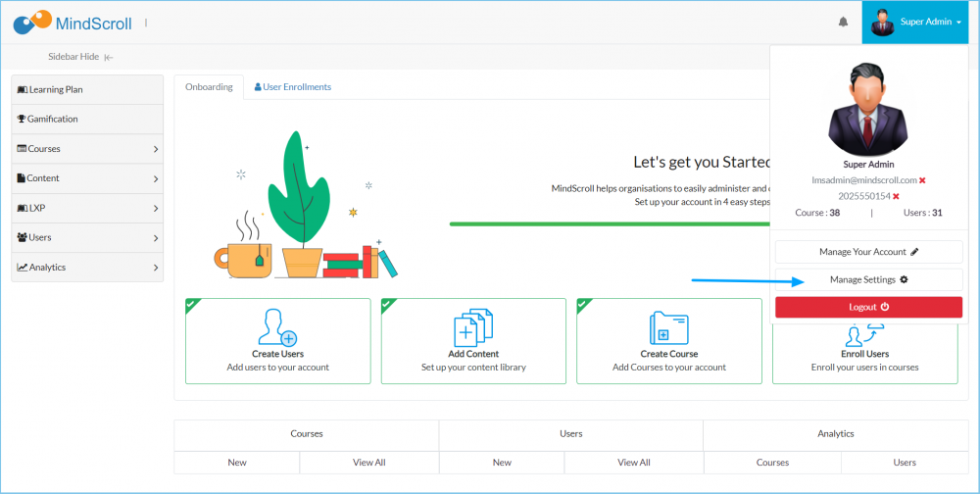Click the Create Users completed checkmark
Image resolution: width=980 pixels, height=494 pixels.
[191, 304]
